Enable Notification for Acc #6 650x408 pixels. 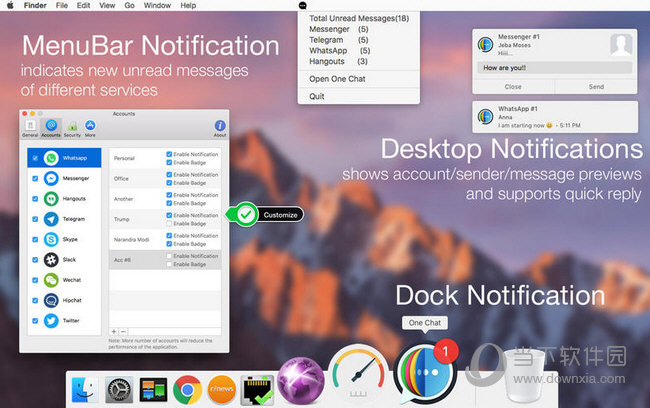(170, 256)
